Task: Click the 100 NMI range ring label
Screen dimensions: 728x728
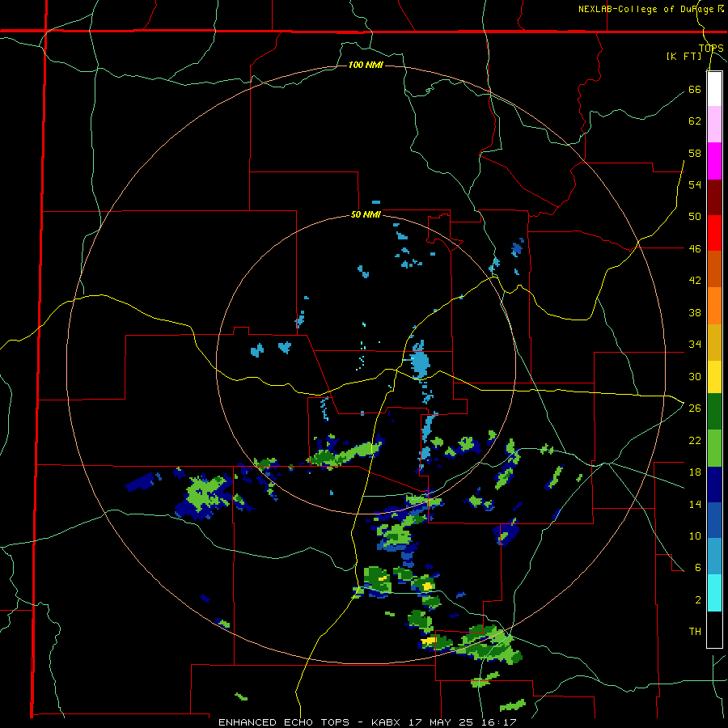Action: pos(366,65)
